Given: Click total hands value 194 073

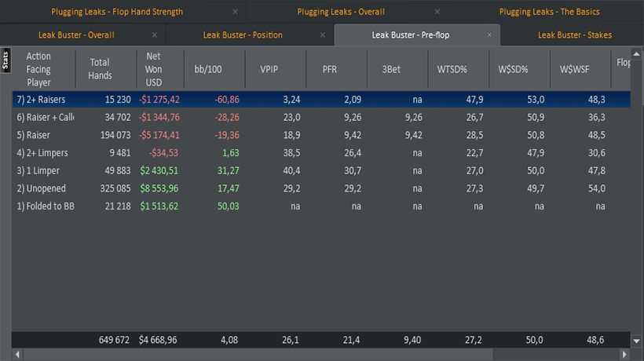Looking at the screenshot, I should [115, 135].
